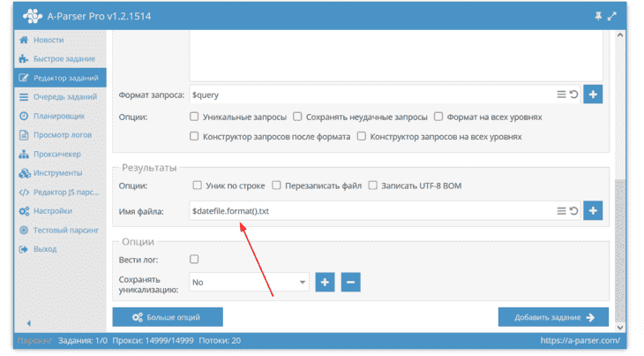Image resolution: width=644 pixels, height=356 pixels.
Task: Click the plus button beside Формат запроса
Action: click(x=593, y=95)
